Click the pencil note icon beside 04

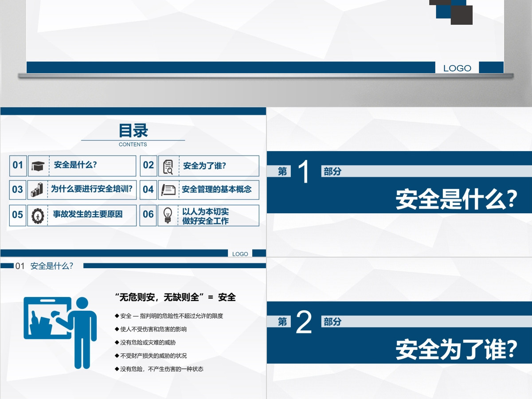[x=168, y=190]
